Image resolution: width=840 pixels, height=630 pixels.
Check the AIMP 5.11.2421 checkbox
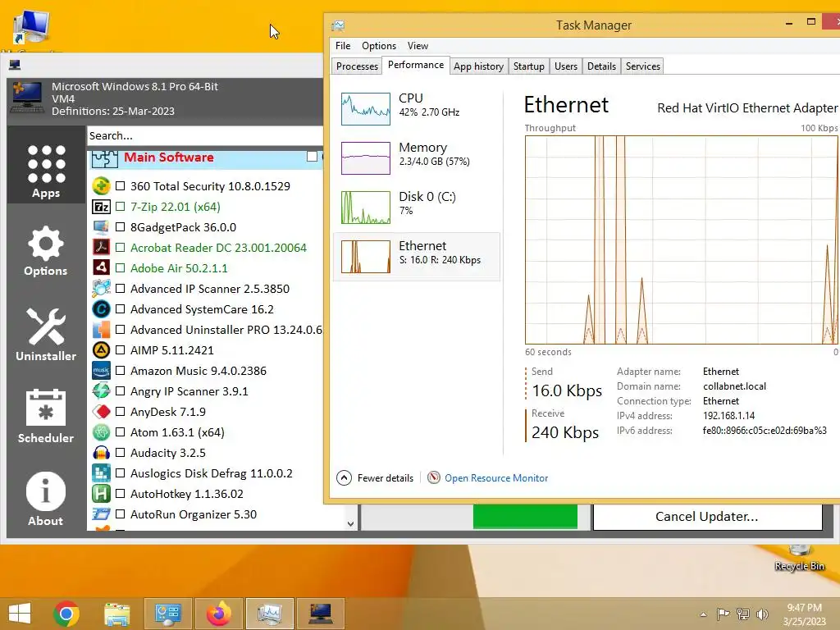click(121, 350)
